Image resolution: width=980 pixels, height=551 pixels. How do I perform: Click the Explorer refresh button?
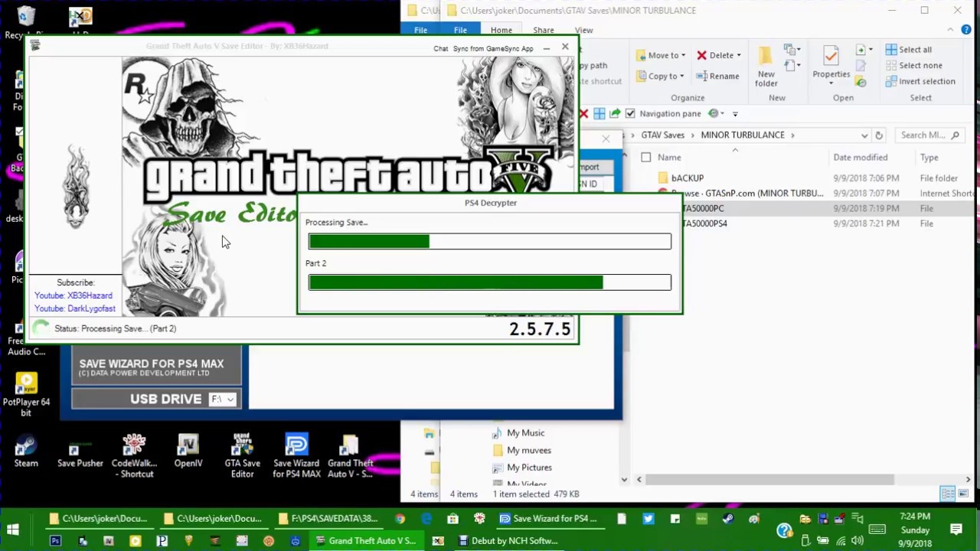point(879,135)
